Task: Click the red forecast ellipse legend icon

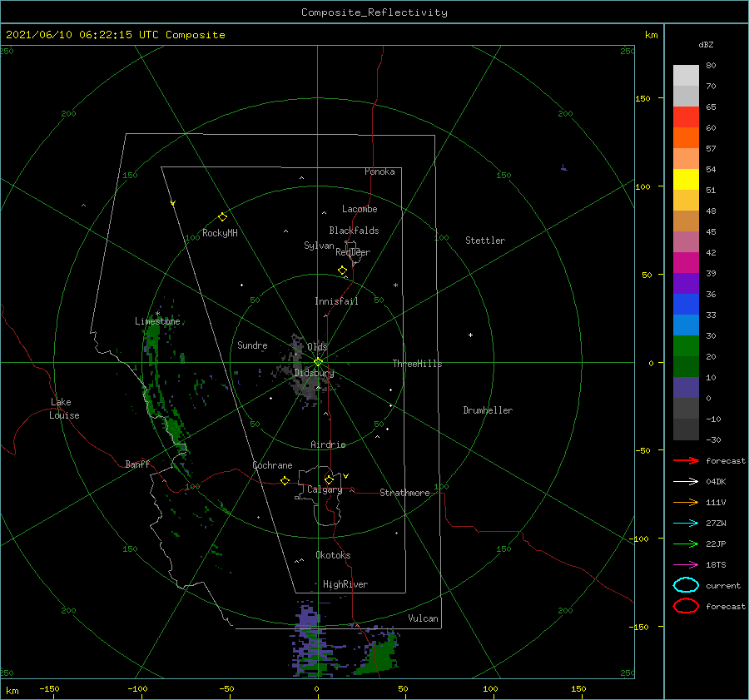Action: (x=686, y=606)
